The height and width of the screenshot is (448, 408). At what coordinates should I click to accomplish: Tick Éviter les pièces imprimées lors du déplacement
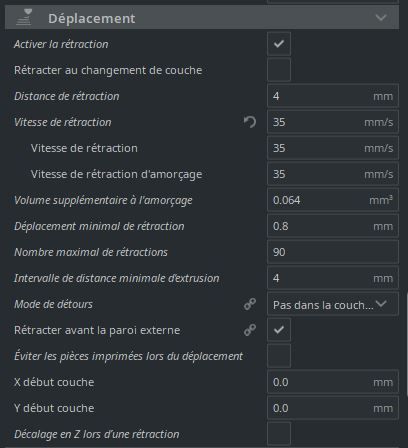[279, 356]
